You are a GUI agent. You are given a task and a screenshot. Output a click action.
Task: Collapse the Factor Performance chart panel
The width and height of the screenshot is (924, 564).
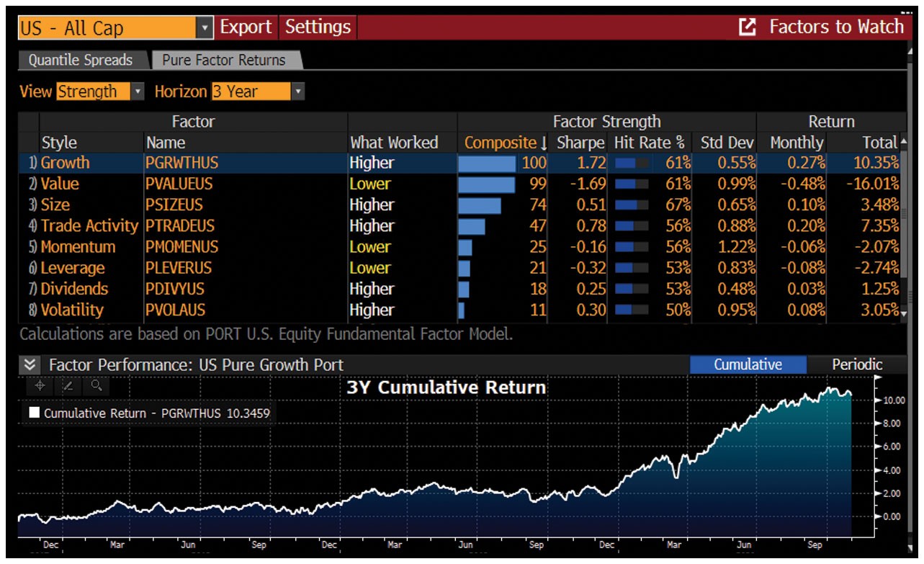30,364
